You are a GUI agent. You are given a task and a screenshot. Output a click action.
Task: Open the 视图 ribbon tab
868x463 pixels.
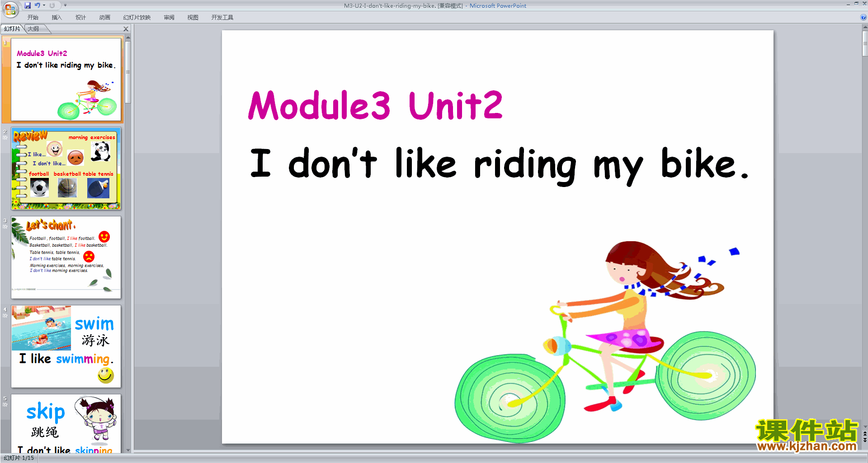click(x=193, y=18)
